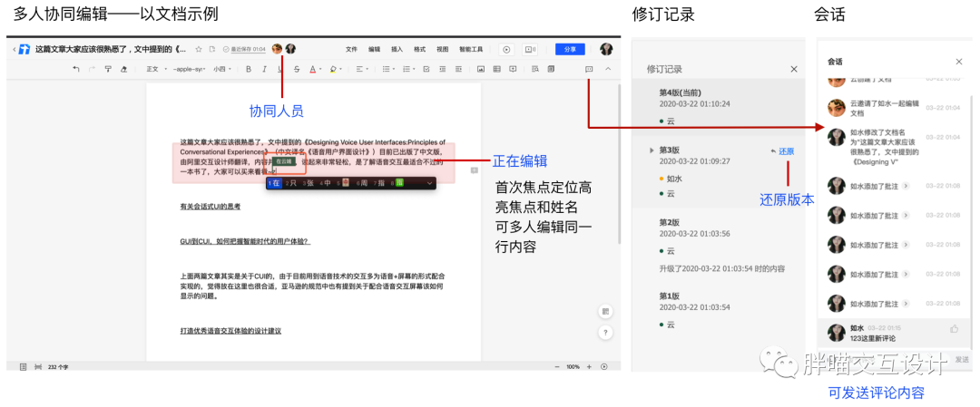Click the 100% zoom level value

(573, 367)
